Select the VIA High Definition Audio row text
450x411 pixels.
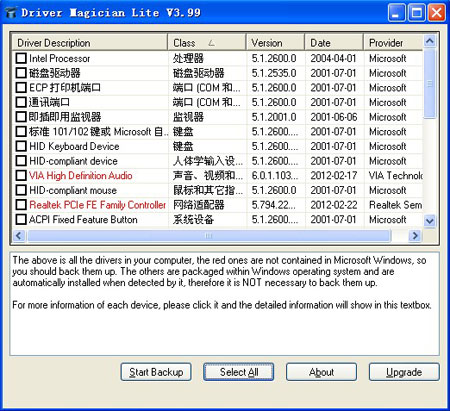(81, 176)
